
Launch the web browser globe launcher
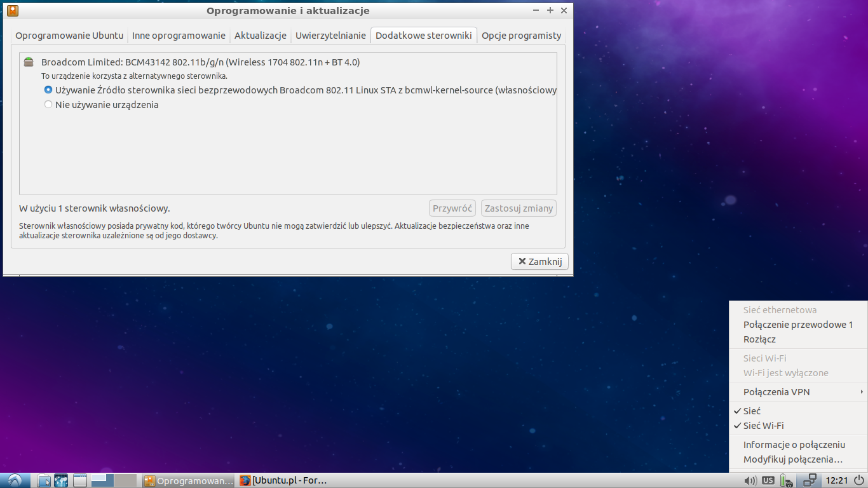[x=61, y=480]
